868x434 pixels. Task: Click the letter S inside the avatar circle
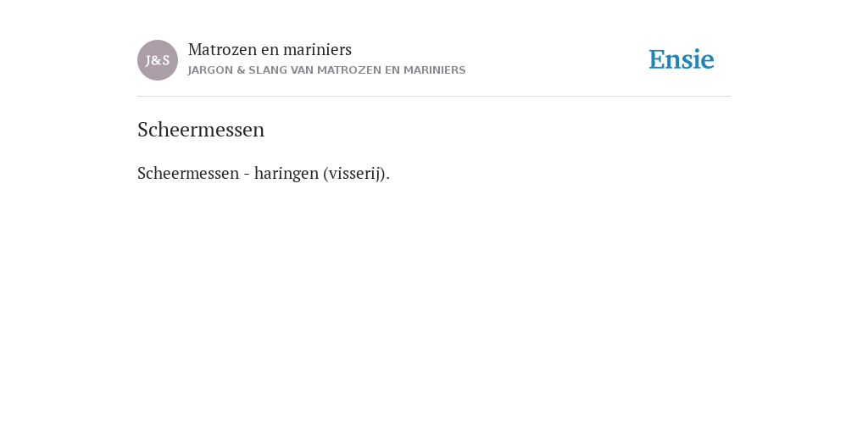(x=166, y=60)
